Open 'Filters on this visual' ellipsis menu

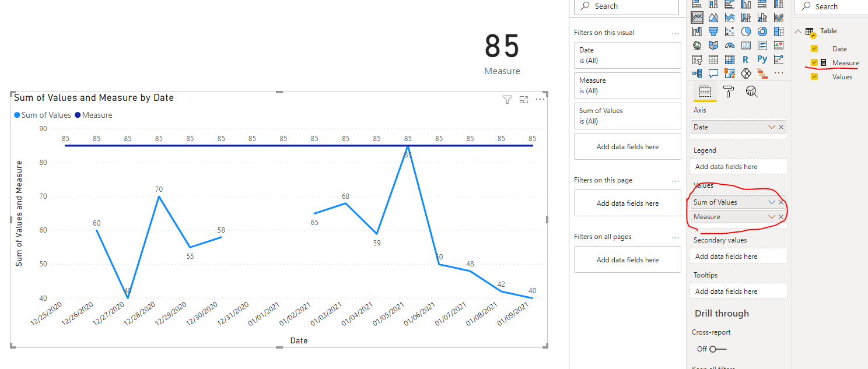point(675,33)
